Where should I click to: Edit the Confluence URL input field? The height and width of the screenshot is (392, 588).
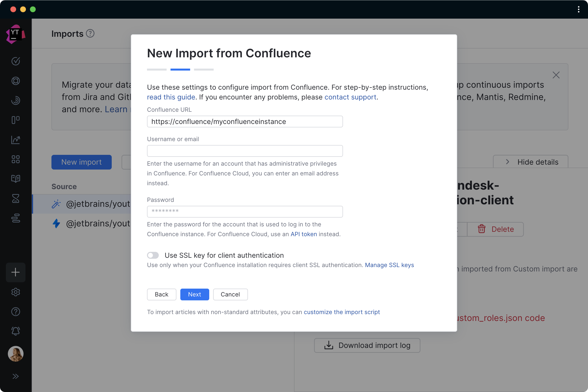click(x=245, y=122)
